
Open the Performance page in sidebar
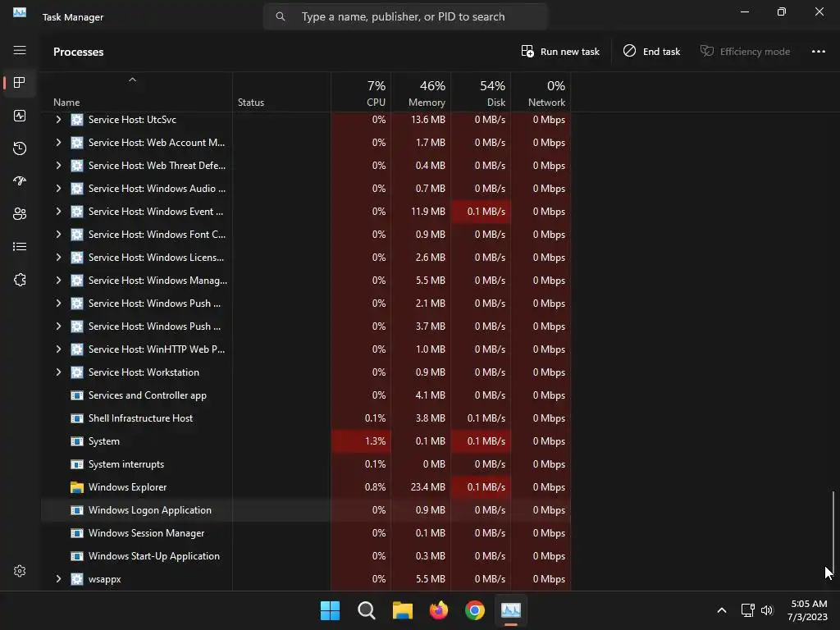tap(20, 116)
